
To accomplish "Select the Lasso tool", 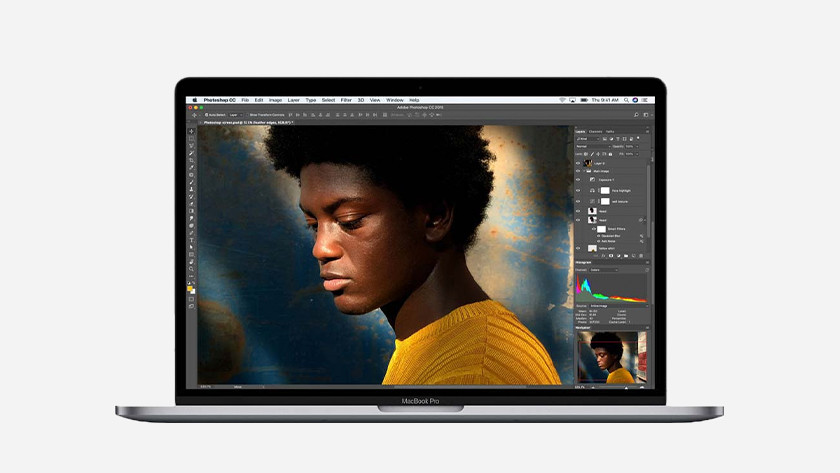I will pos(191,146).
